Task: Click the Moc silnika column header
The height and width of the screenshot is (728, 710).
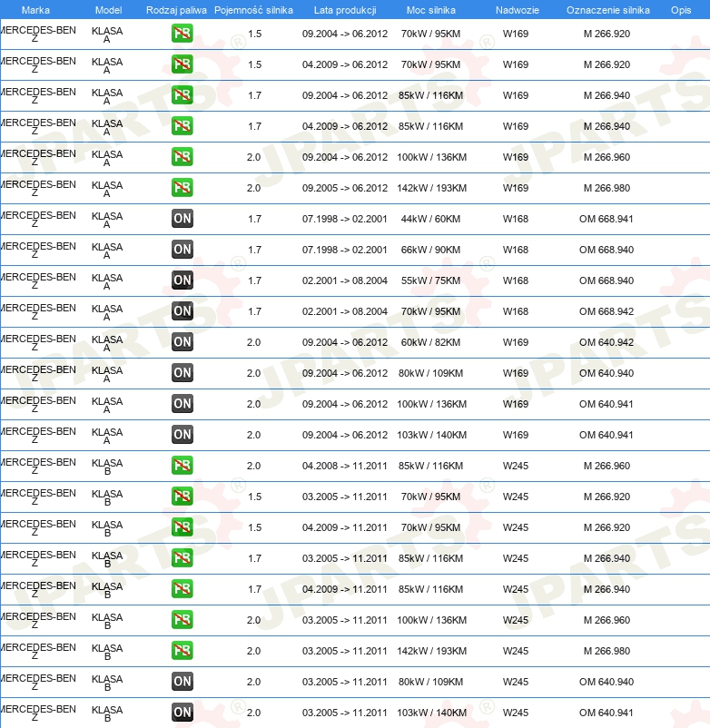Action: tap(431, 10)
